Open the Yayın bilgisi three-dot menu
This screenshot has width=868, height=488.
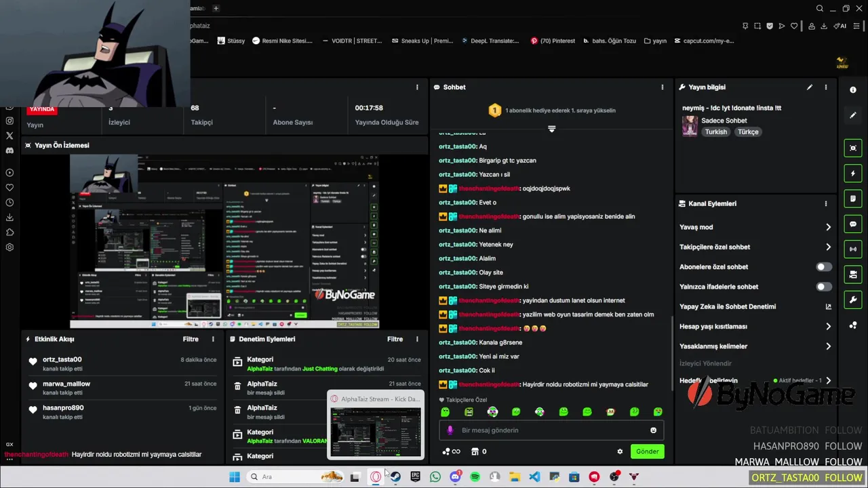tap(825, 87)
